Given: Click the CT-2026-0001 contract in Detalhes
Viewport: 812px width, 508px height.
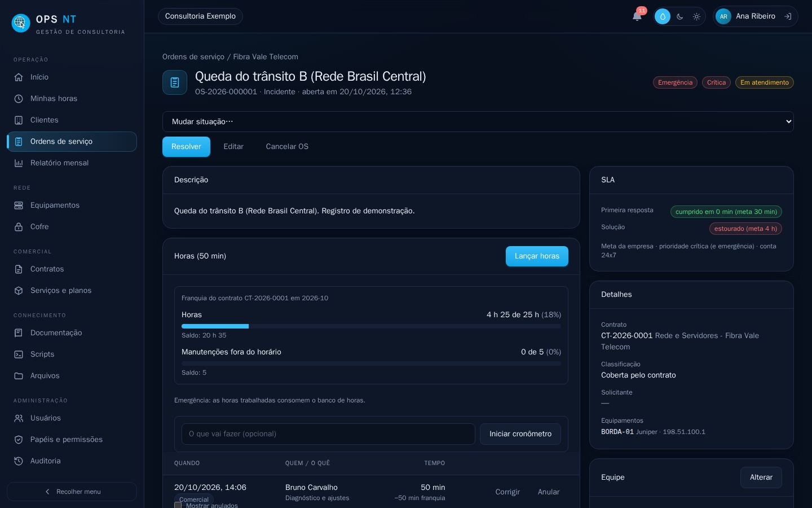Looking at the screenshot, I should click(626, 336).
